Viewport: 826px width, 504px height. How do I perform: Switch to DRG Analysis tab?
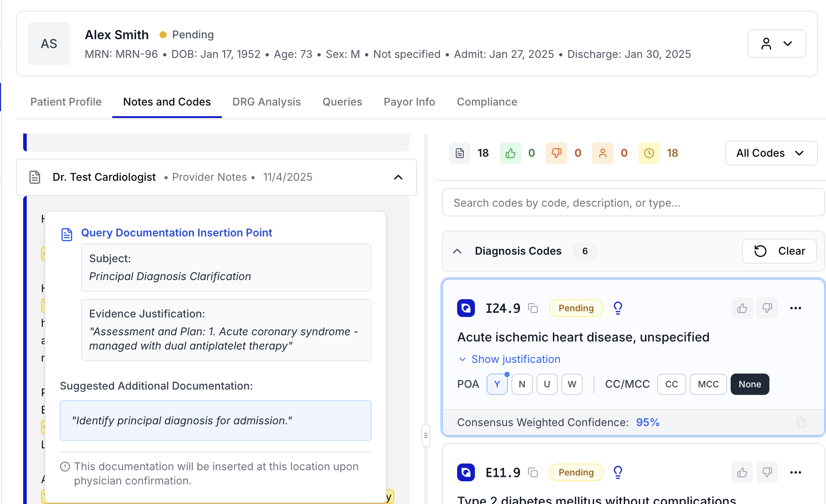coord(266,102)
